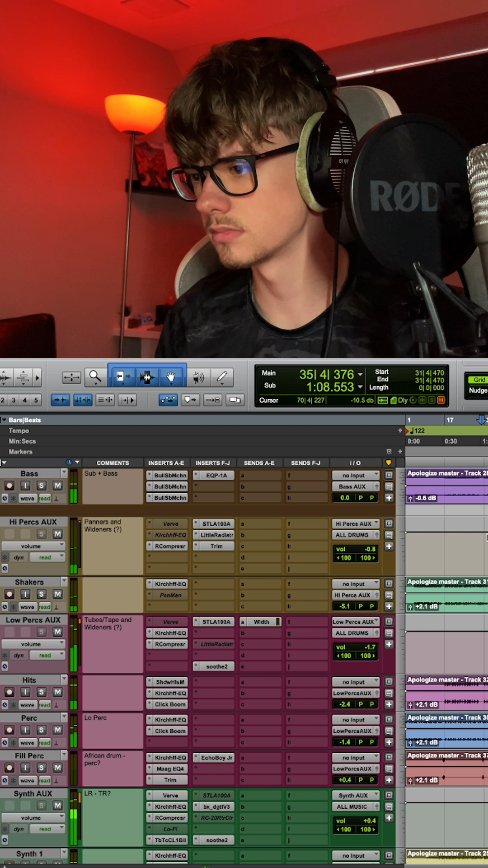Click the Tab to Transients button
Image resolution: width=488 pixels, height=868 pixels.
[x=127, y=400]
